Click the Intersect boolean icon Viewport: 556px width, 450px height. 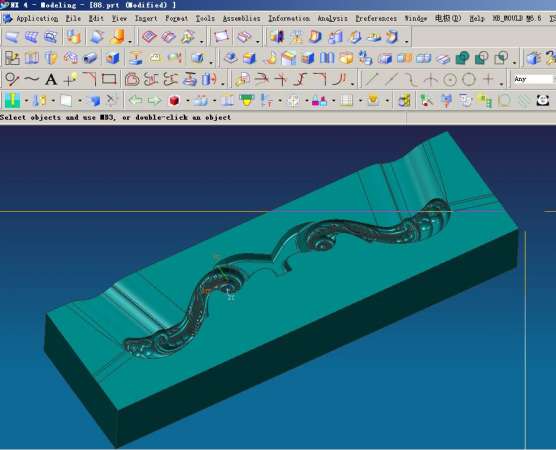tap(501, 58)
